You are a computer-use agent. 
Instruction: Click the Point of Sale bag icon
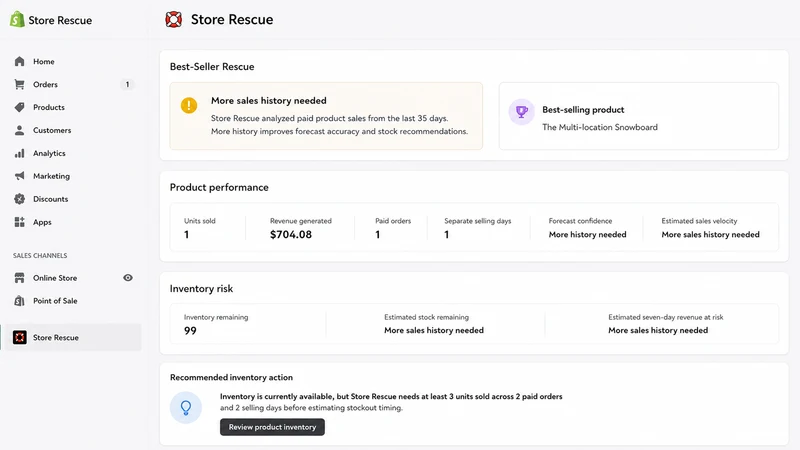(19, 301)
